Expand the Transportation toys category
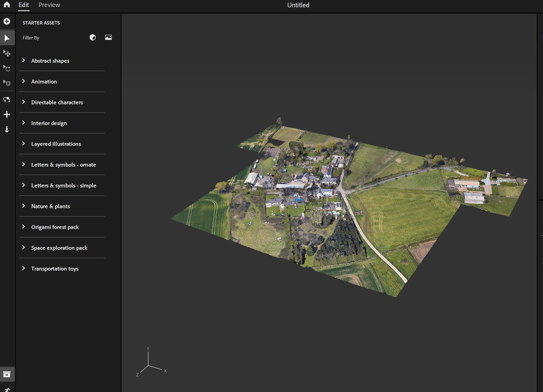The image size is (543, 392). pyautogui.click(x=54, y=269)
